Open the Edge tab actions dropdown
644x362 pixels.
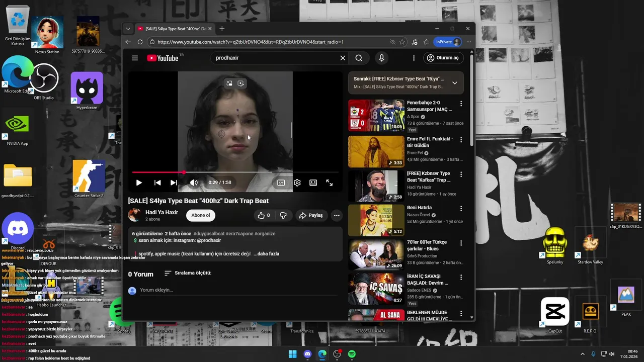pos(128,29)
